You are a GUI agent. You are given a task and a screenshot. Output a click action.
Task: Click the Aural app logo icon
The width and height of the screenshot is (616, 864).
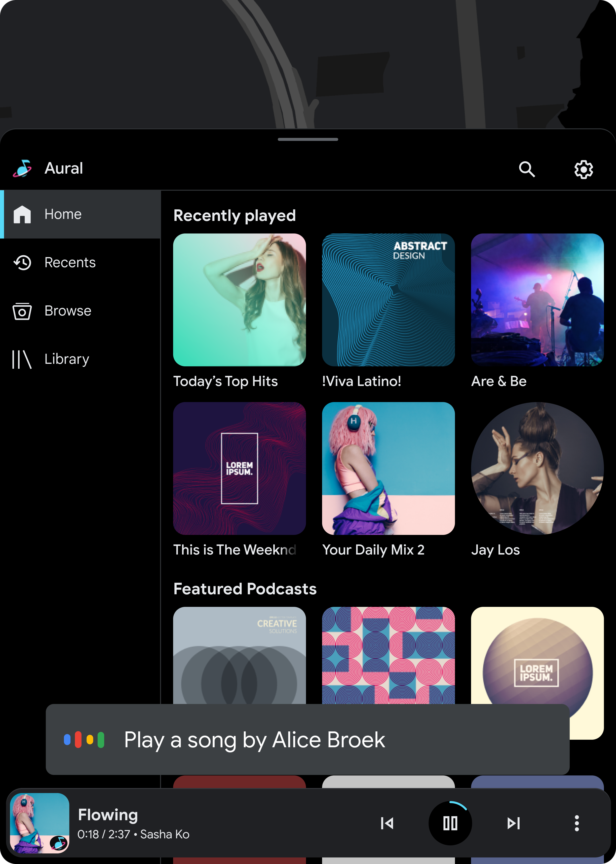pos(24,168)
